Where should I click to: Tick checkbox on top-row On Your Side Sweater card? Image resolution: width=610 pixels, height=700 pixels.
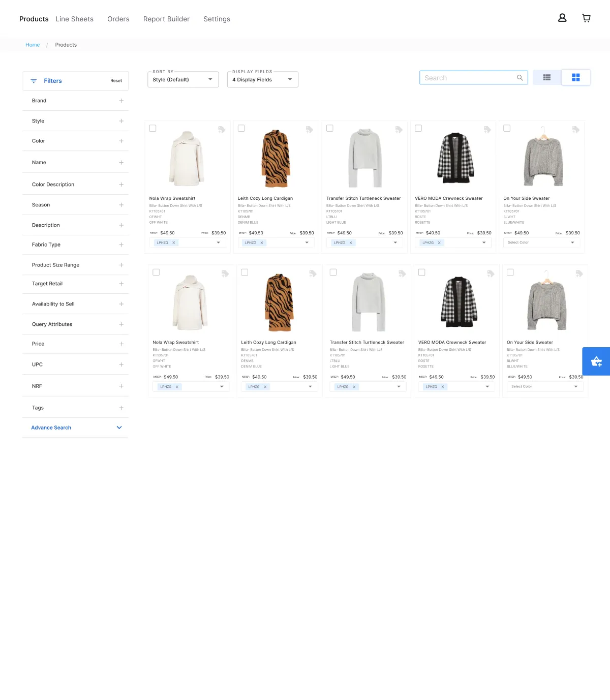507,128
